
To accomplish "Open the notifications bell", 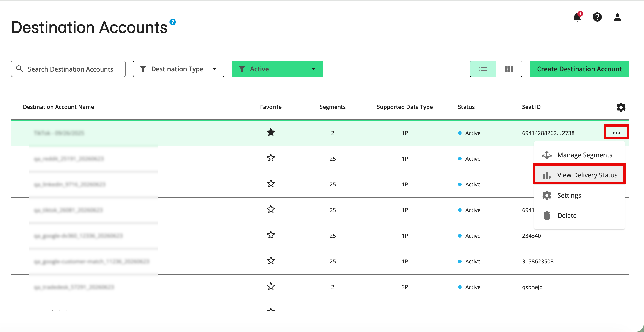I will [x=577, y=17].
